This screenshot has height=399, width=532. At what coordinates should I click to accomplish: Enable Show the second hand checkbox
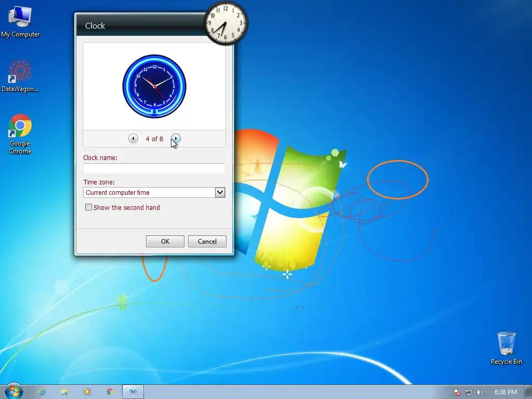88,207
